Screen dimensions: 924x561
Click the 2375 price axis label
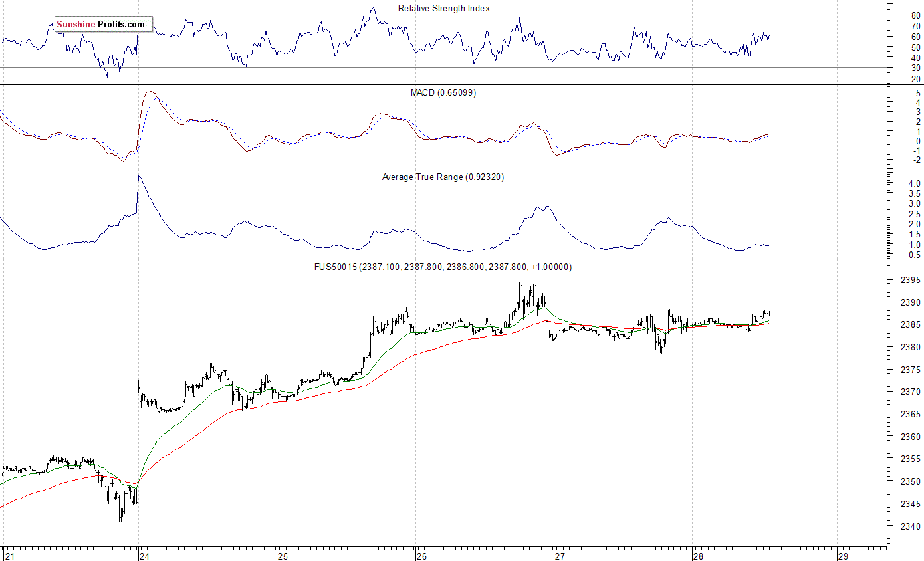(x=910, y=370)
